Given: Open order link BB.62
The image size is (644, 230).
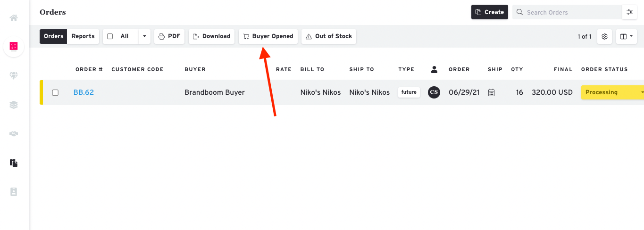Looking at the screenshot, I should (x=84, y=92).
